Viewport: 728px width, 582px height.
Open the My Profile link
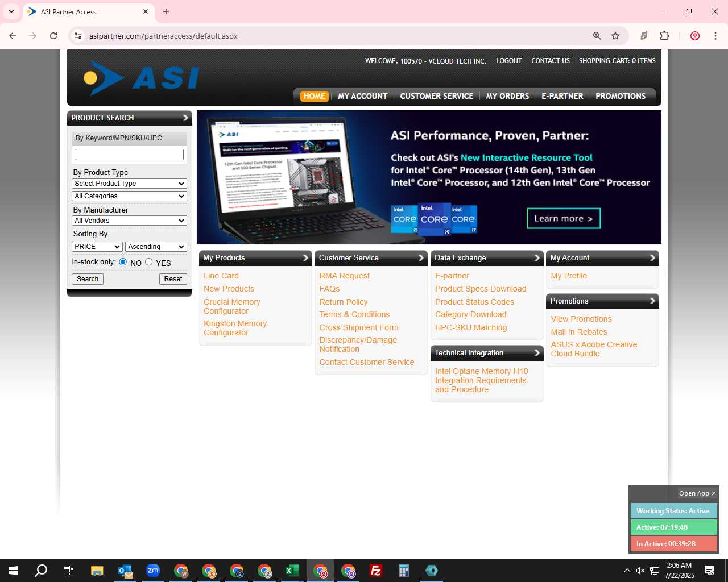(x=569, y=276)
